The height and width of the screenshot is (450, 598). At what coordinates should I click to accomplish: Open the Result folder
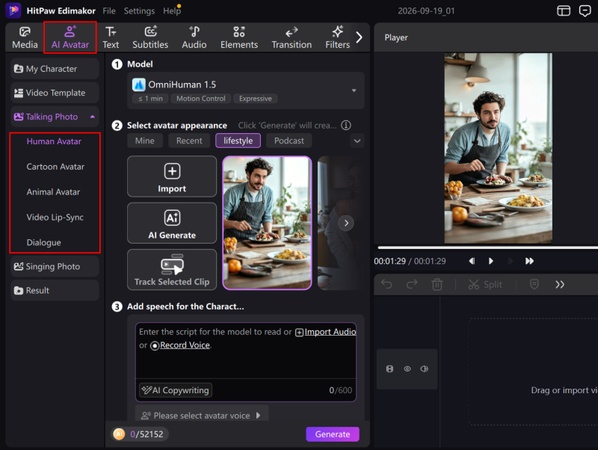(x=55, y=291)
